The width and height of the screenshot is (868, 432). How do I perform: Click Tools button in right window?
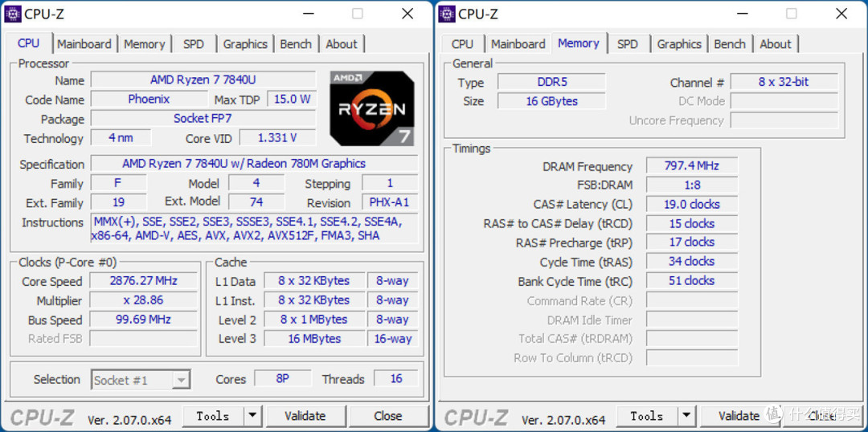coord(647,416)
